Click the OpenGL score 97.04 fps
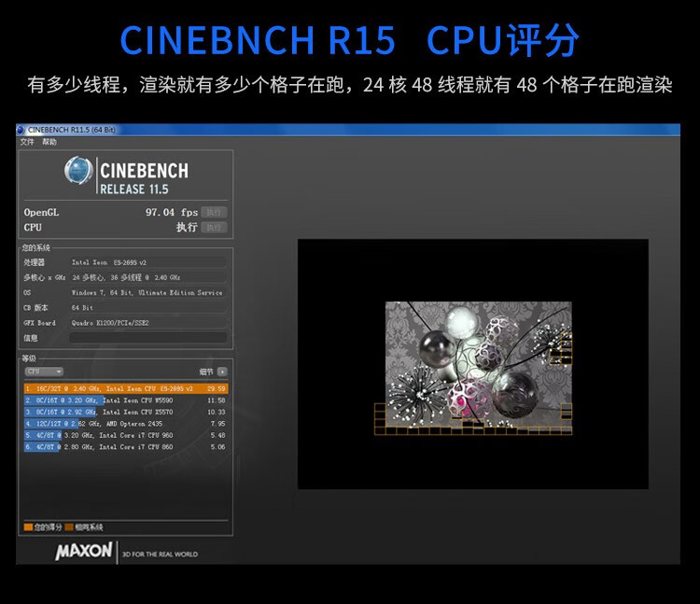The image size is (700, 604). [172, 212]
